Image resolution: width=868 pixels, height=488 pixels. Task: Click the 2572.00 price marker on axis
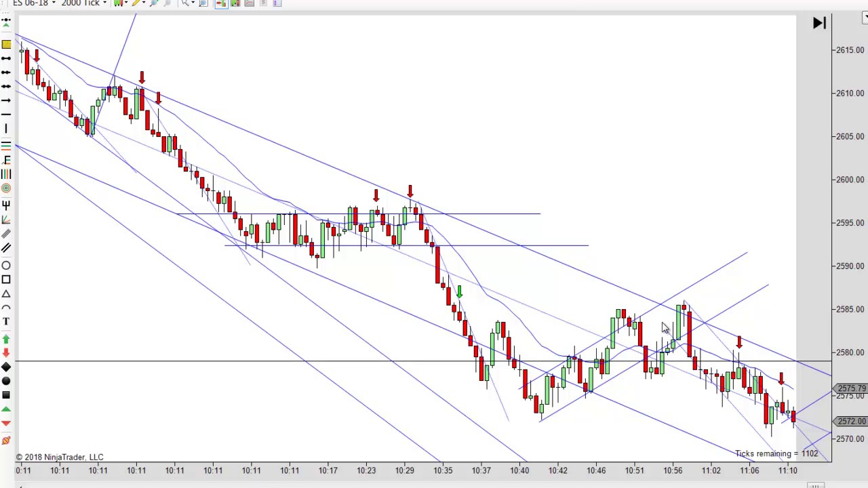coord(851,421)
